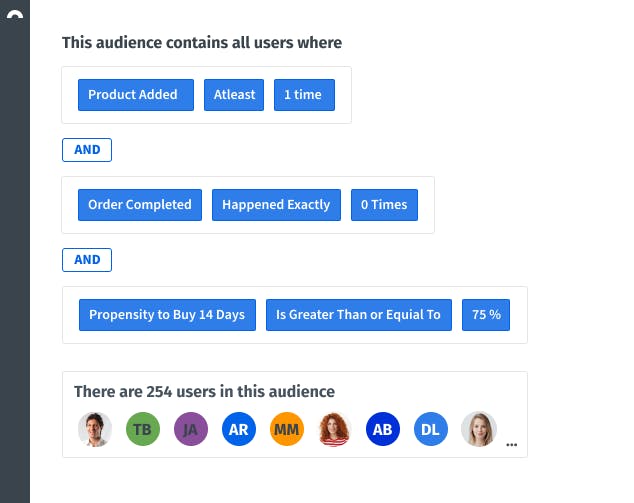The width and height of the screenshot is (634, 503).
Task: Select the purple JA avatar
Action: [191, 430]
